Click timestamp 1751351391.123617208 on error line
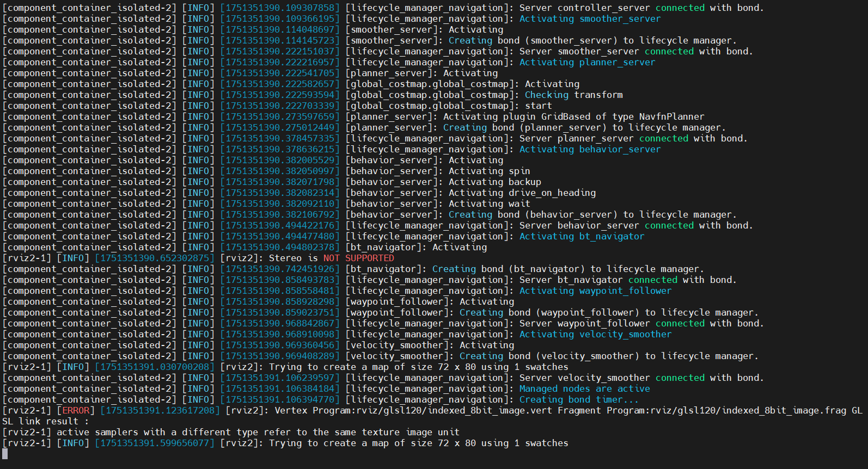The height and width of the screenshot is (469, 868). pyautogui.click(x=160, y=410)
